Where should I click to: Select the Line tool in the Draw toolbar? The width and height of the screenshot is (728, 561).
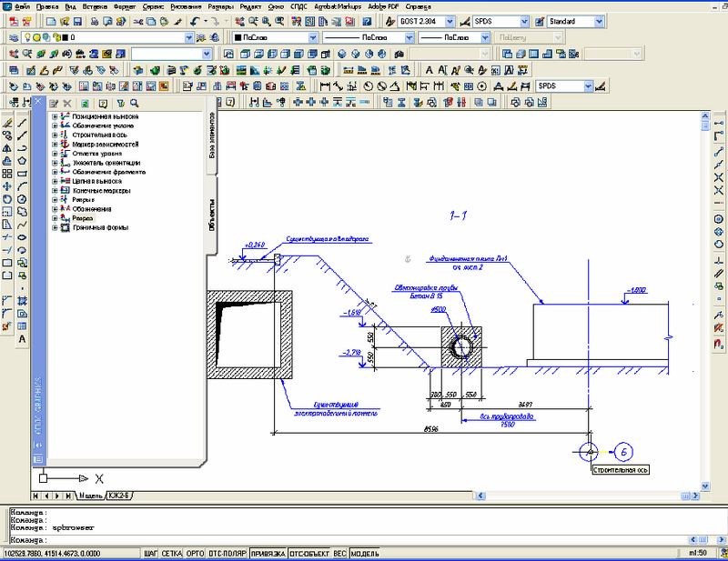click(22, 123)
